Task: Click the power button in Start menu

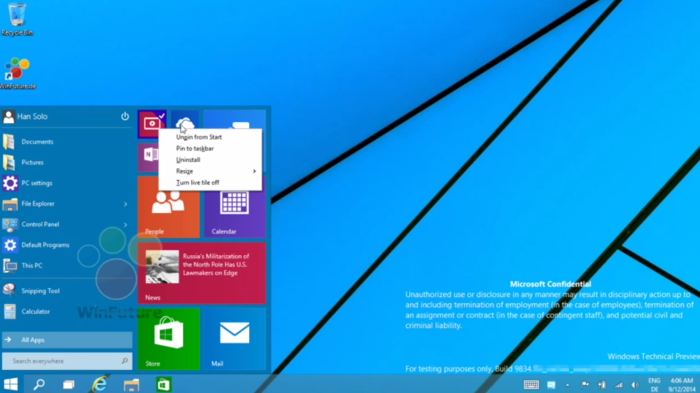Action: 125,116
